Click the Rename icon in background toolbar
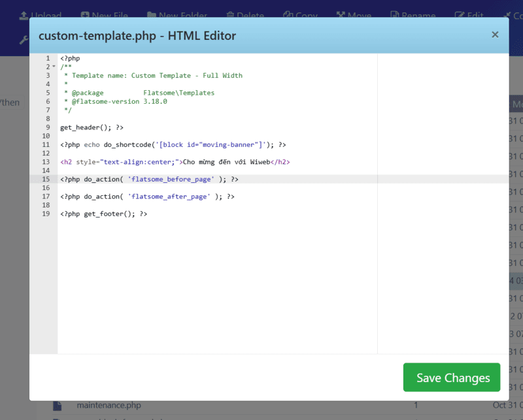The width and height of the screenshot is (523, 420). click(x=395, y=15)
